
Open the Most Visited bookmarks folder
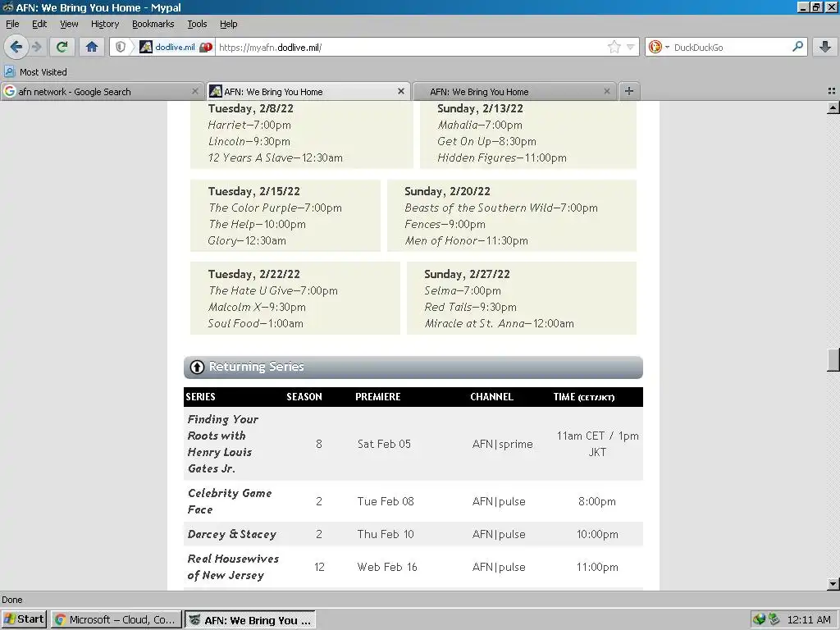[35, 72]
